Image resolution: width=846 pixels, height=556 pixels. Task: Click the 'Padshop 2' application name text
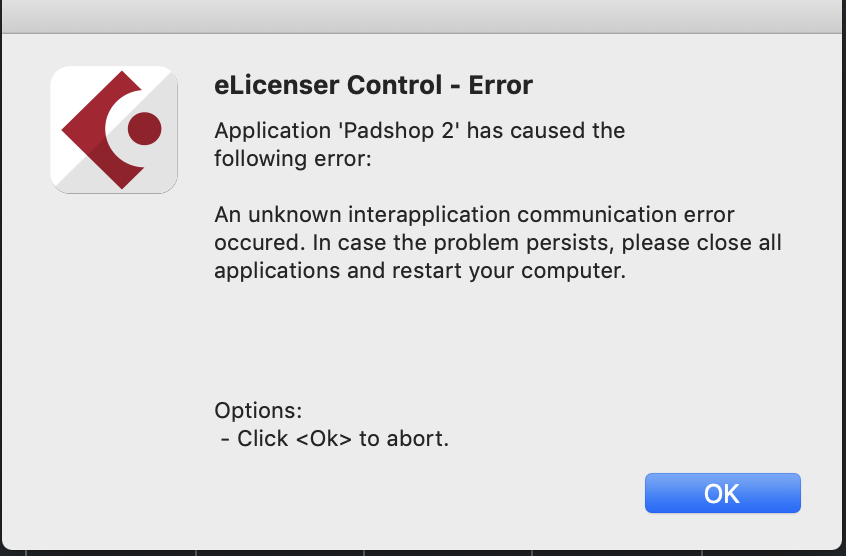399,131
